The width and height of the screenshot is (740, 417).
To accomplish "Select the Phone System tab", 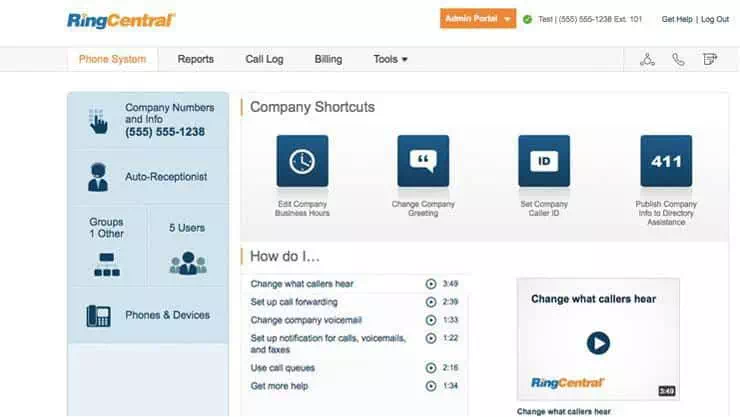I will [x=112, y=59].
